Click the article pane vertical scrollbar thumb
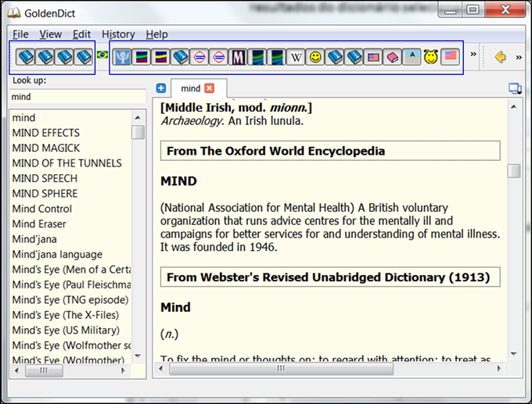 pos(514,171)
